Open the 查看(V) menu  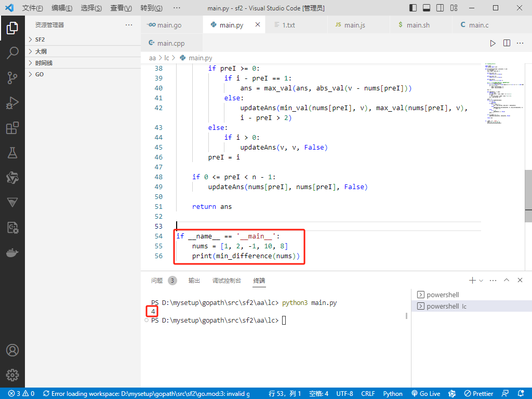121,8
